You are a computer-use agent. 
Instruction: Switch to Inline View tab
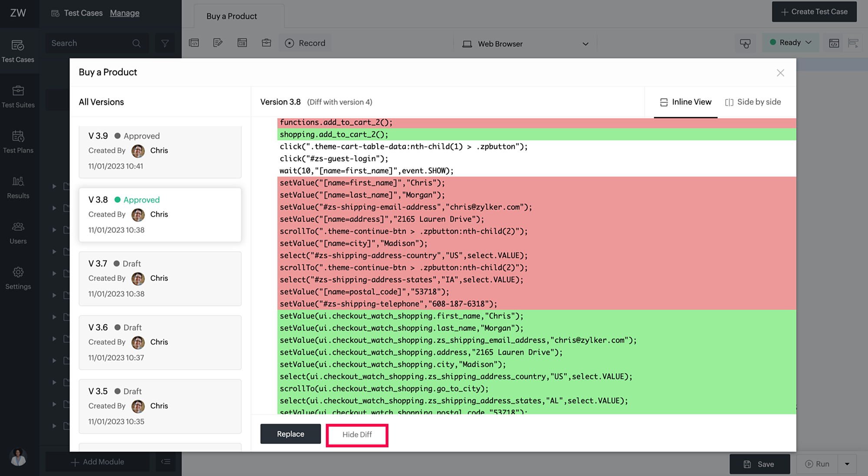tap(686, 102)
